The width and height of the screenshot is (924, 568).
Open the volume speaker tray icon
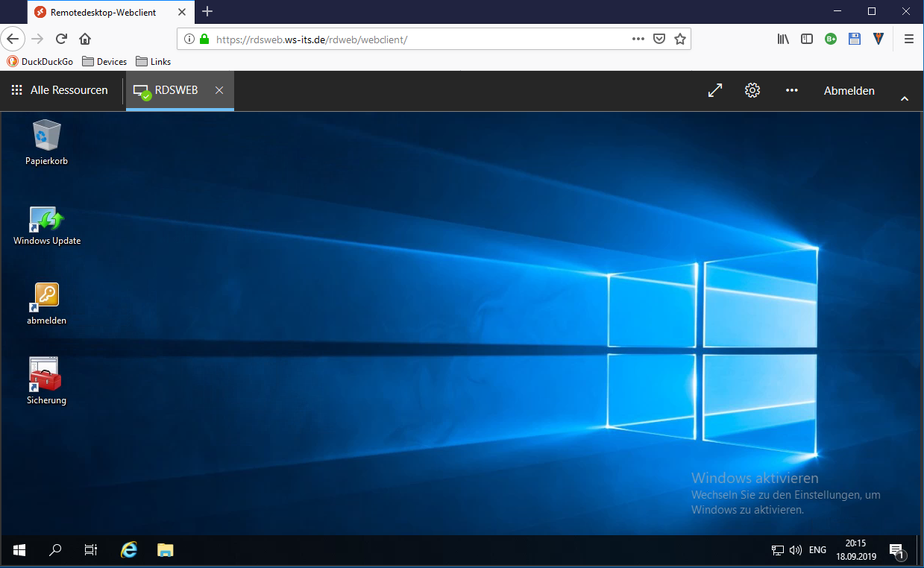coord(795,550)
